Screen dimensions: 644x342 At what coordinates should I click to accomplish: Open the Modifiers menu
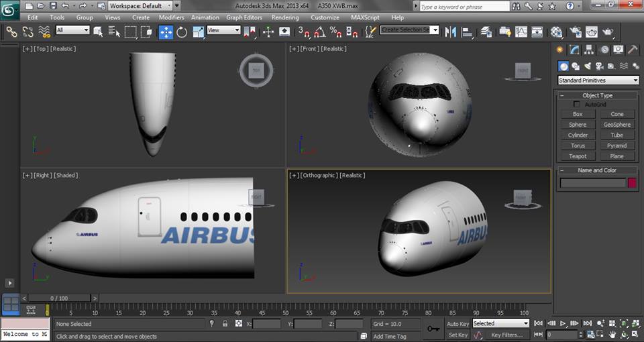pos(171,17)
